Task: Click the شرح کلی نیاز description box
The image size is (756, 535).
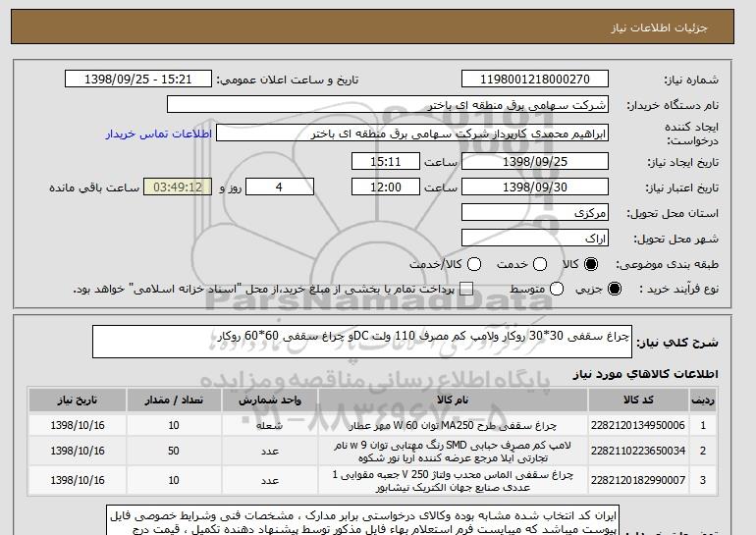Action: tap(362, 342)
